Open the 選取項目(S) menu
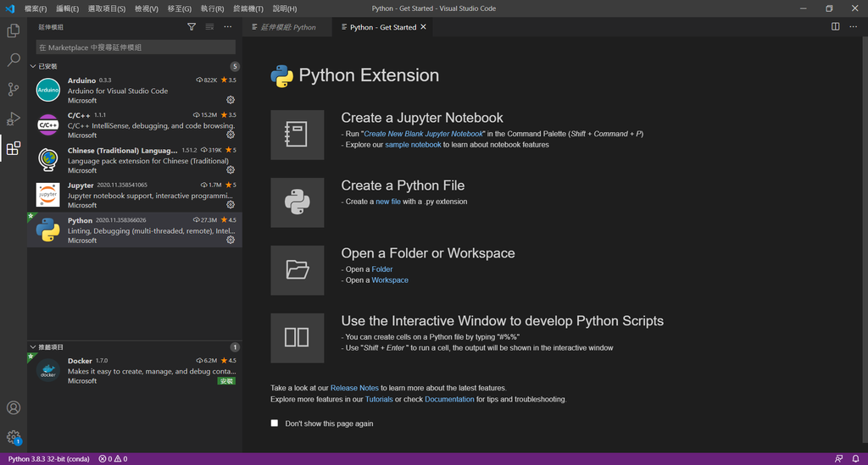Screen dimensions: 868x465 (x=107, y=8)
